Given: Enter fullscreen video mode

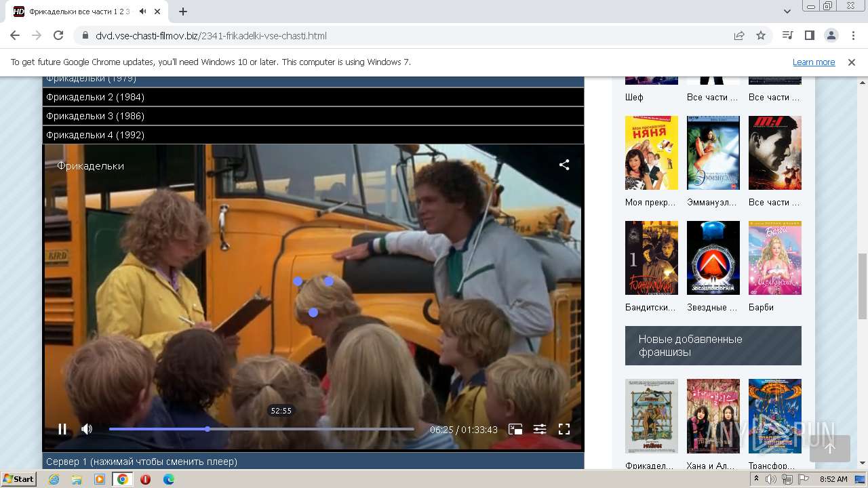Looking at the screenshot, I should pos(564,429).
